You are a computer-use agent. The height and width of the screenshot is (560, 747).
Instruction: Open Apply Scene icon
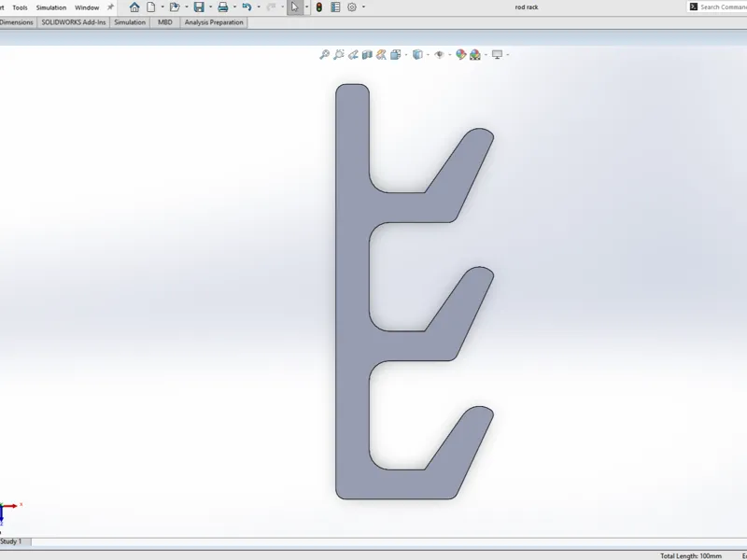pyautogui.click(x=475, y=55)
